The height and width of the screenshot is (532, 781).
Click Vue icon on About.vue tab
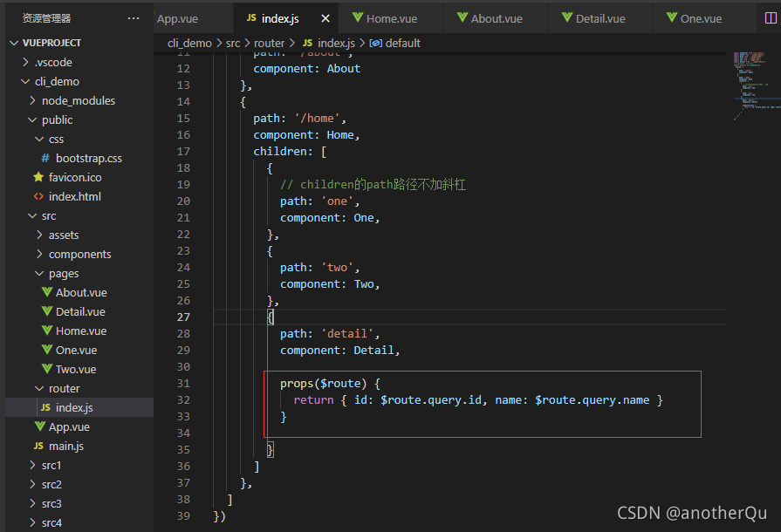[x=462, y=18]
